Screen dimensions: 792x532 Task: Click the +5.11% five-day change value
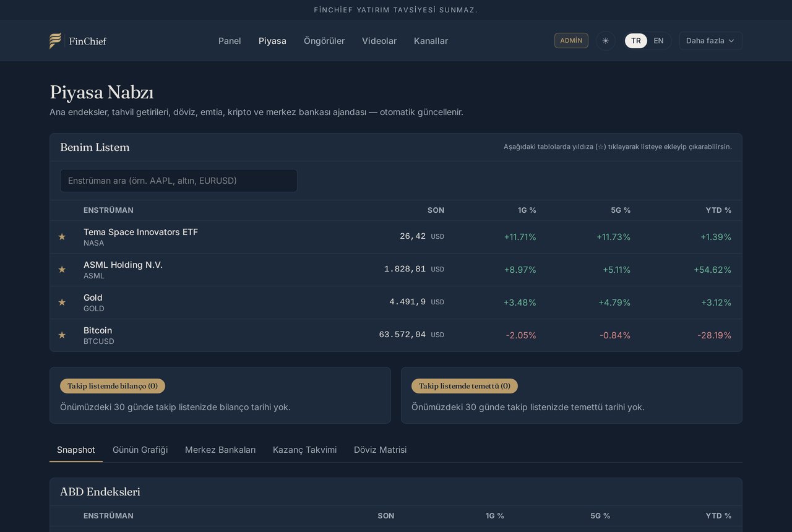tap(617, 270)
